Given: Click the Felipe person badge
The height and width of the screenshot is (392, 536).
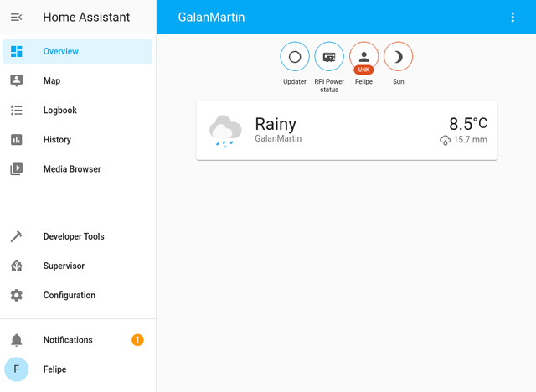Looking at the screenshot, I should (363, 57).
